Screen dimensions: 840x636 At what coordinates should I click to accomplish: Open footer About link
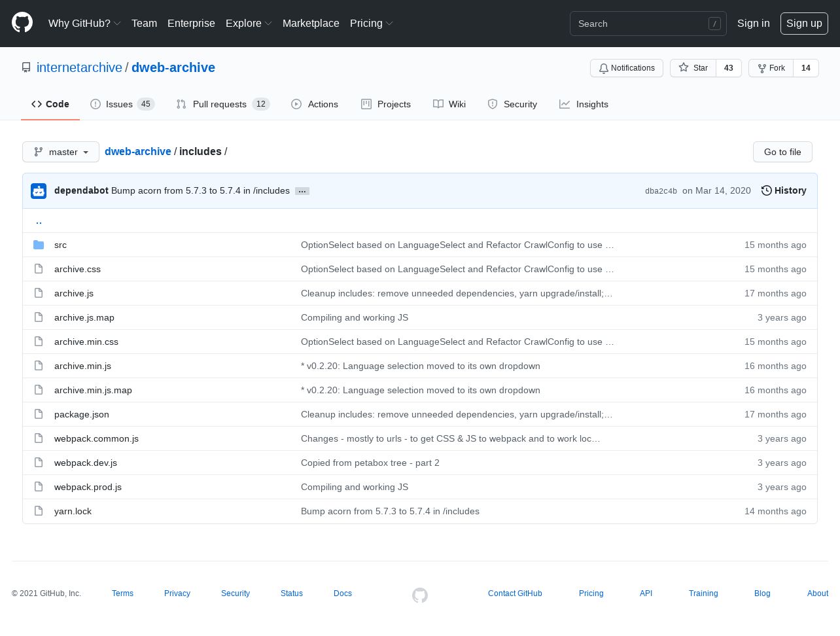coord(818,593)
